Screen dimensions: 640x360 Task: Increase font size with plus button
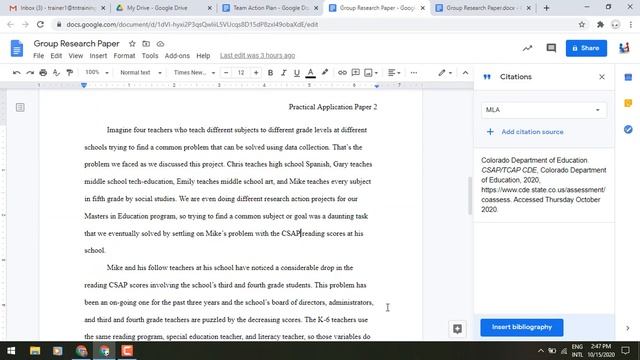(x=256, y=73)
